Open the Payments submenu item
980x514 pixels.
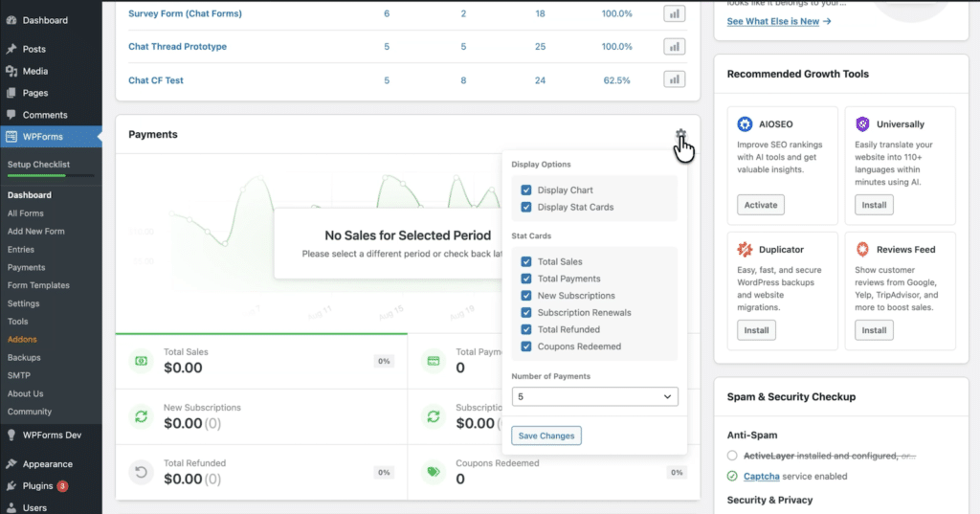click(x=26, y=267)
